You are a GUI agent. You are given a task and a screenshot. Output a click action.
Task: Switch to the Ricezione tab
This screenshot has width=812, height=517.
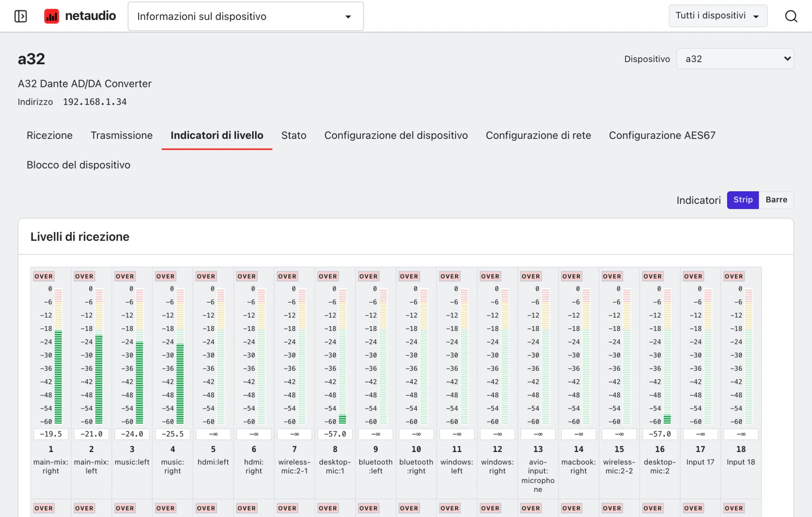(x=50, y=135)
